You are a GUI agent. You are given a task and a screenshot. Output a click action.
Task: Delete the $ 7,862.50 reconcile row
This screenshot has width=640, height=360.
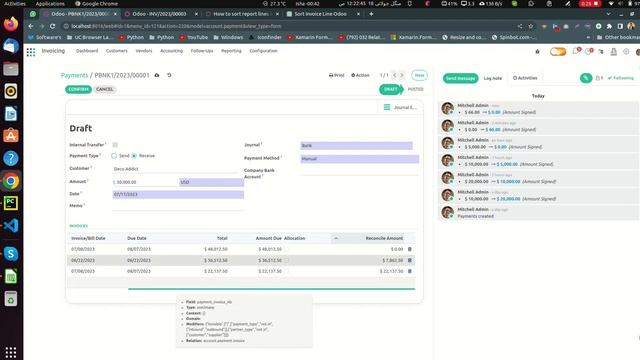[x=410, y=260]
